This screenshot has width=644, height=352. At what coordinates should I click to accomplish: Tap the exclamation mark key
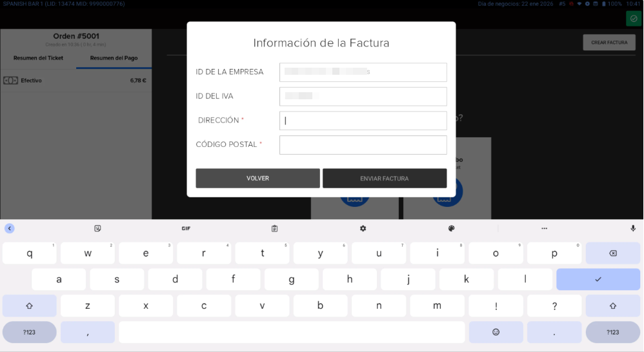coord(496,306)
